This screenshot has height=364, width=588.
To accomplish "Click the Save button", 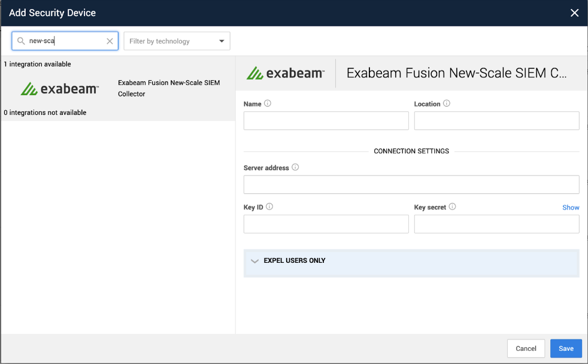I will click(x=566, y=348).
